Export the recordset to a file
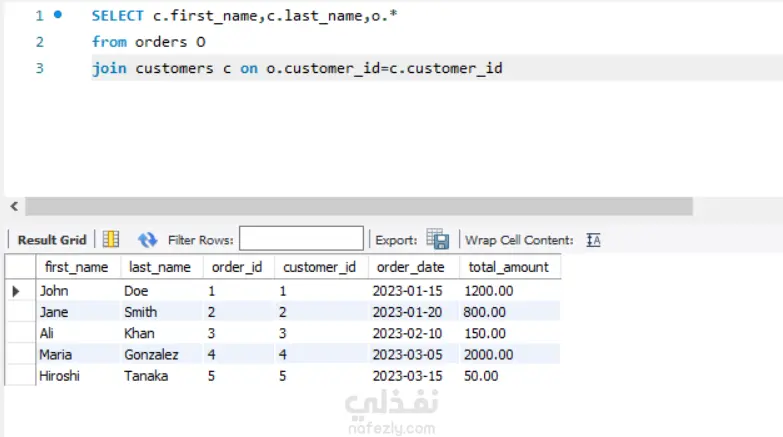 tap(438, 240)
